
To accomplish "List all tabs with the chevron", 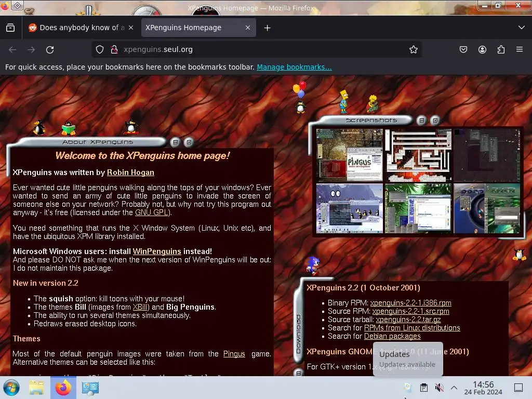I will [x=522, y=28].
